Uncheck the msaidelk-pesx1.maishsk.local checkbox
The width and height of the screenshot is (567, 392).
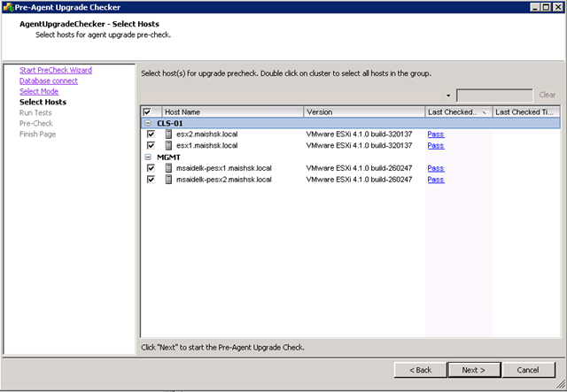[x=151, y=168]
